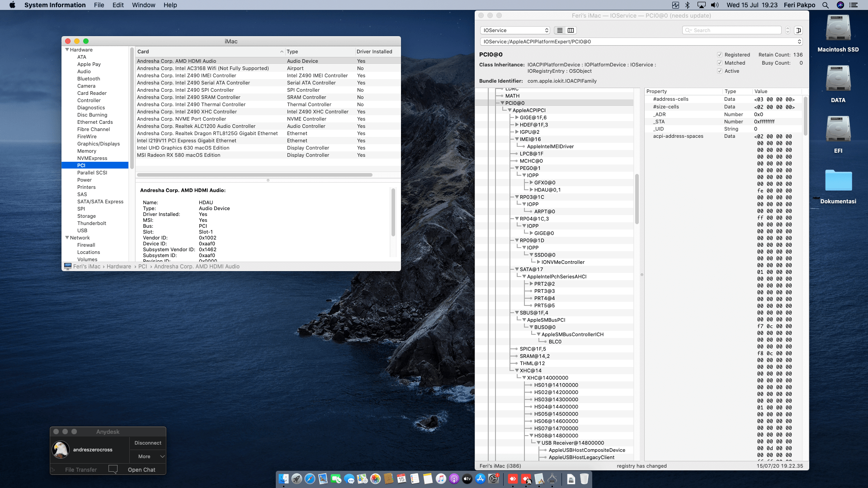Click Open Chat in Anydesk
868x488 pixels.
click(142, 469)
